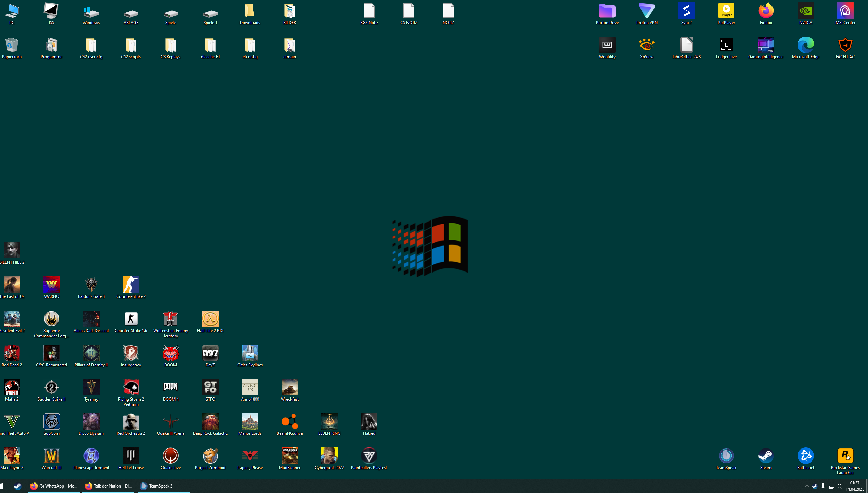Click the Wolfenstein Enemy Territory icon
This screenshot has height=493, width=868.
coord(170,319)
